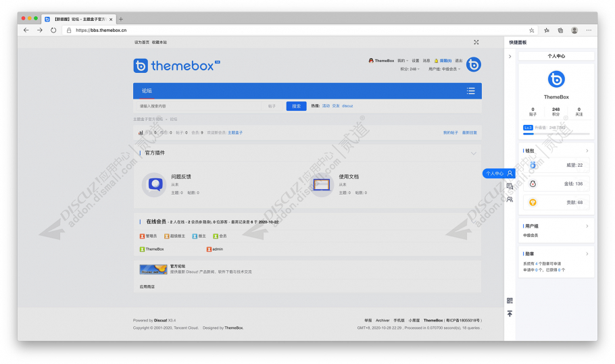This screenshot has height=364, width=615.
Task: Click the messages icon in the sidebar strip
Action: coord(510,186)
